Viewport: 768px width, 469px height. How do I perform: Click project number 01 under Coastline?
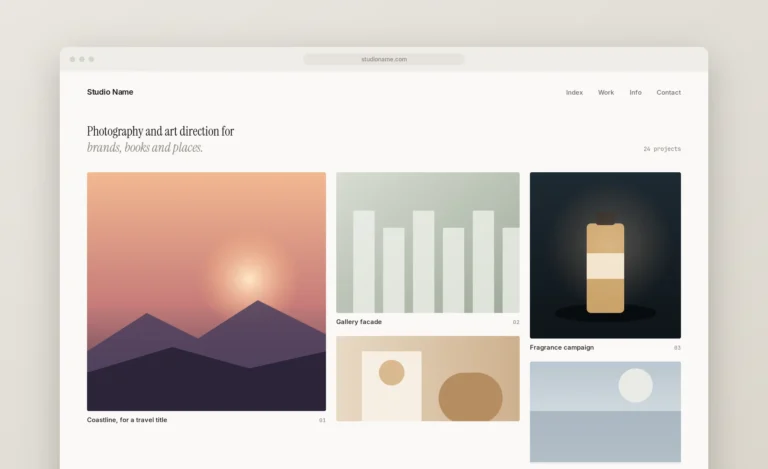coord(322,420)
